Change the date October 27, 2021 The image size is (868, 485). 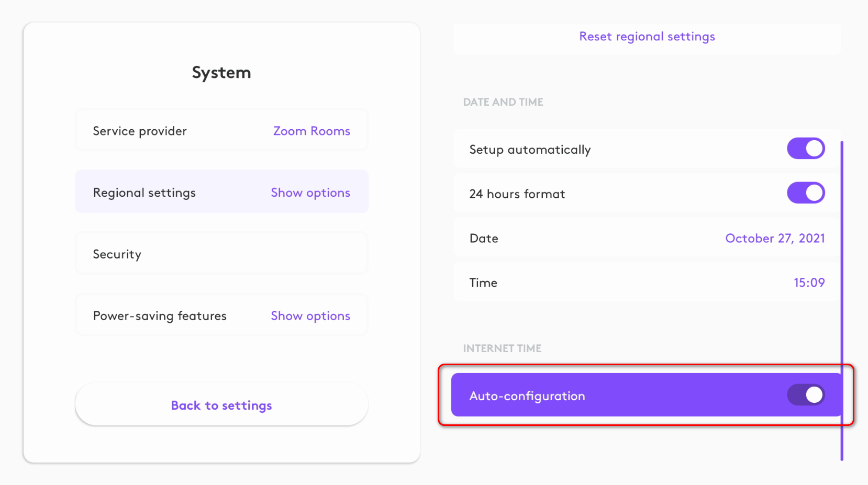pos(775,239)
